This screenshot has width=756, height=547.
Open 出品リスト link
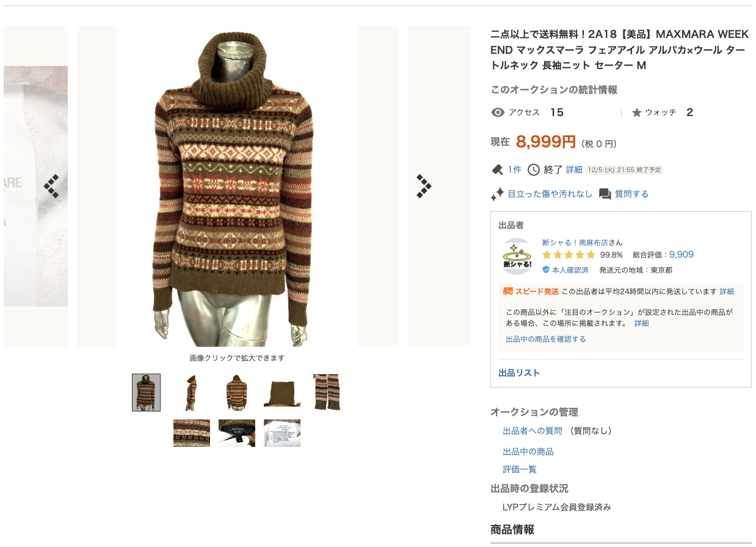tap(519, 373)
